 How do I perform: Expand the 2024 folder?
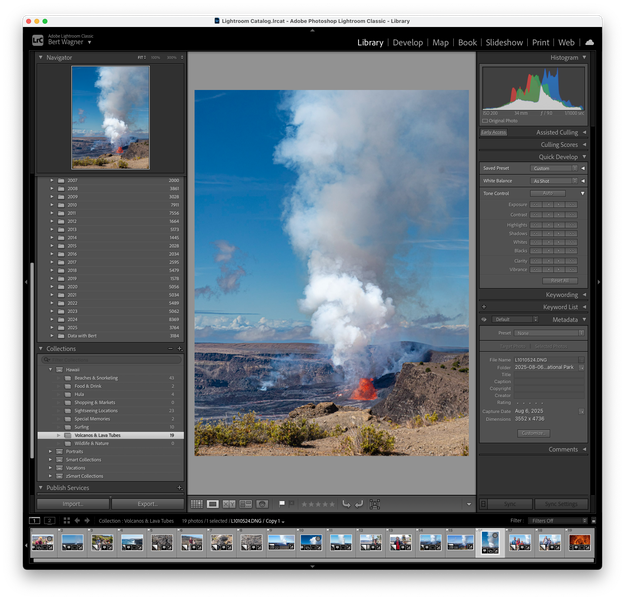tap(52, 319)
